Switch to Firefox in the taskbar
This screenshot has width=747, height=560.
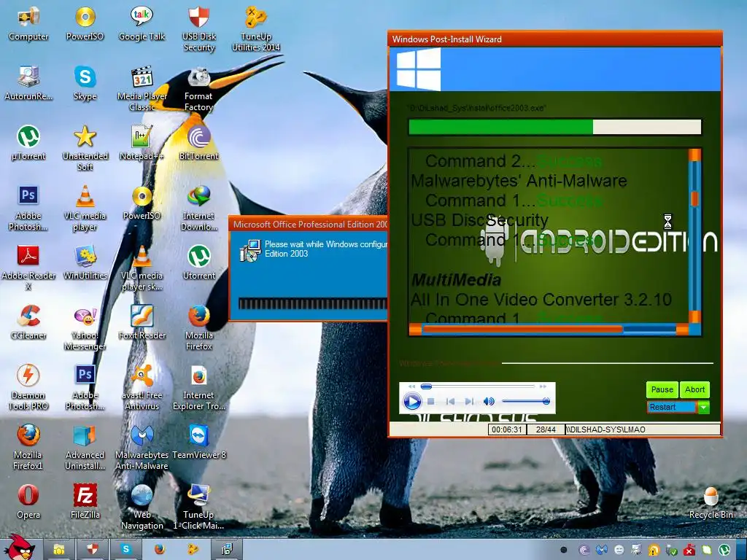(159, 550)
